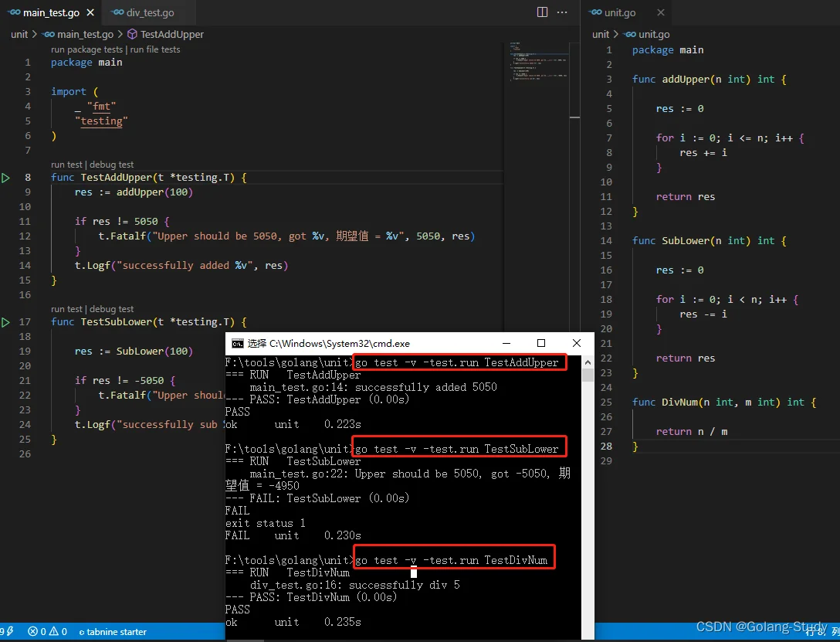Click func DivNum declaration in unit.go

723,403
